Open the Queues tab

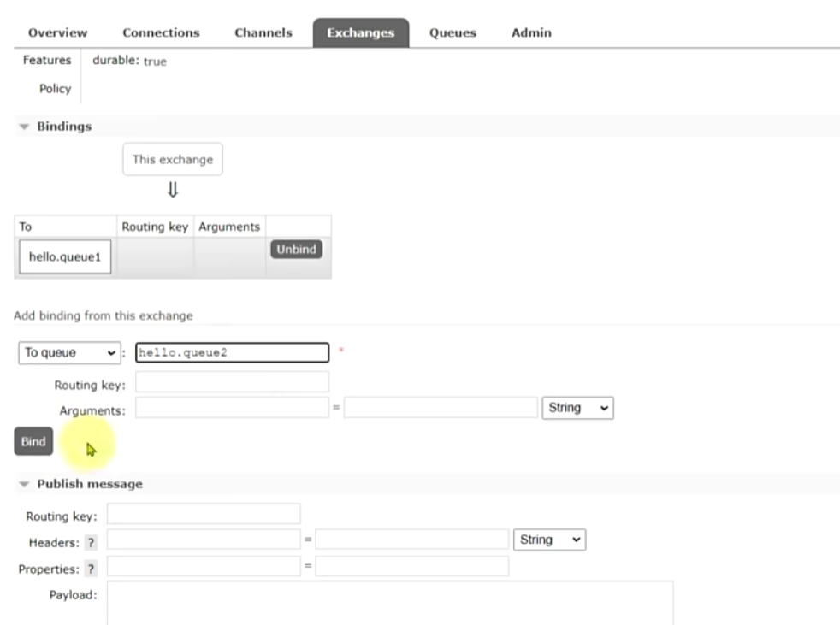tap(453, 32)
